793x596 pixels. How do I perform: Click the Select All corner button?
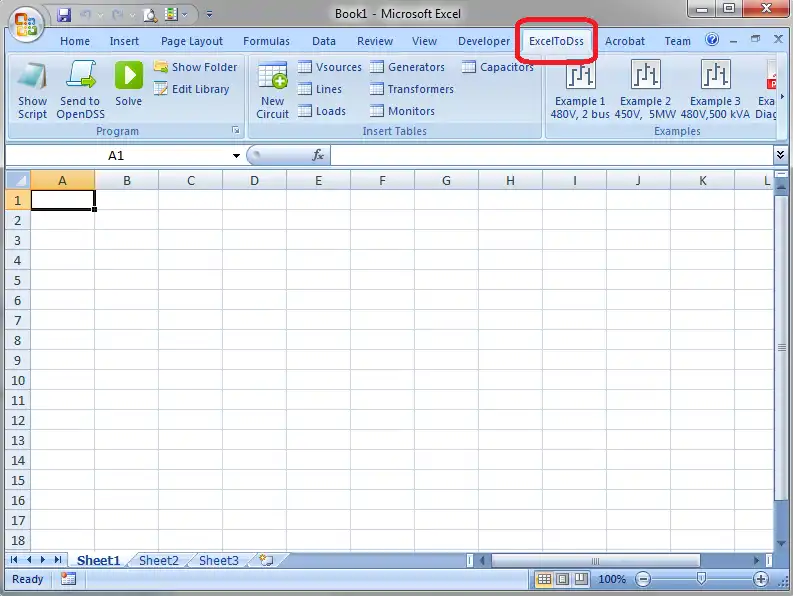18,180
